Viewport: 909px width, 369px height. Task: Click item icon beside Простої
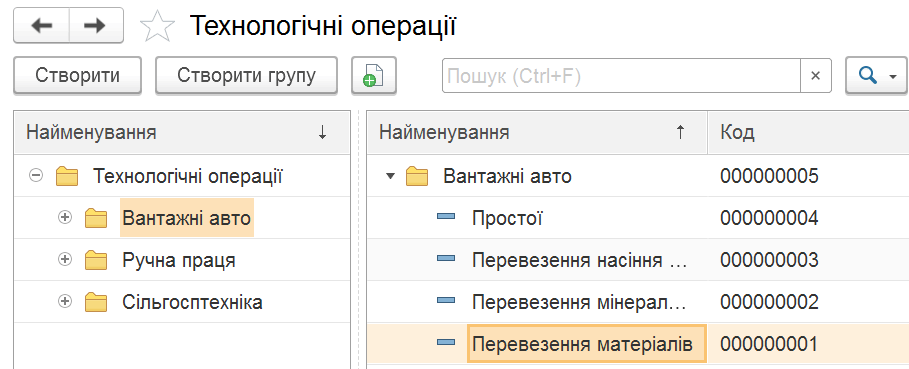(446, 217)
